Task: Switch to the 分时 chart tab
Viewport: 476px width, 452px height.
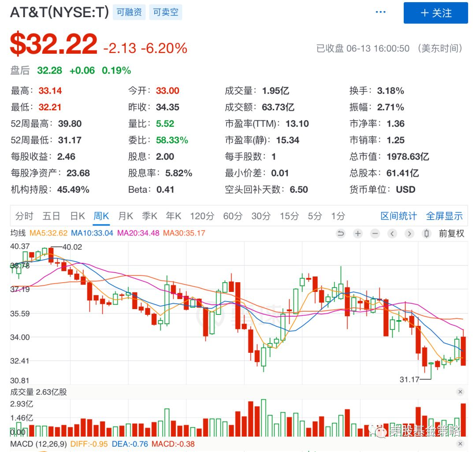Action: (24, 216)
